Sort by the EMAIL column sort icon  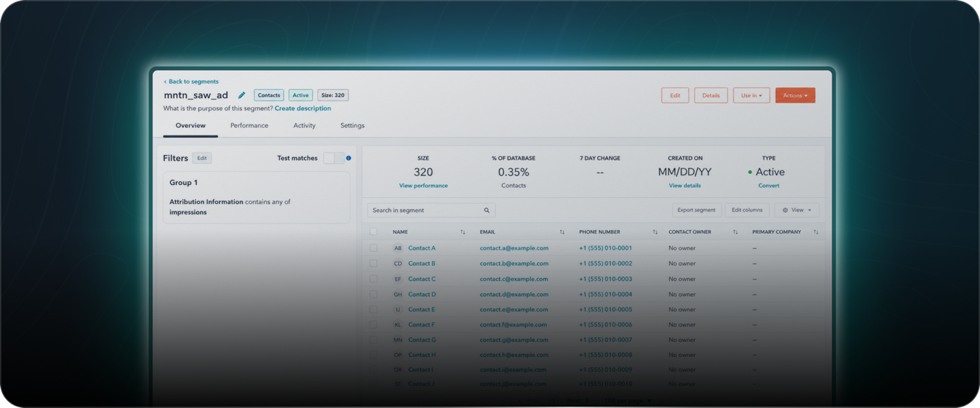click(562, 232)
